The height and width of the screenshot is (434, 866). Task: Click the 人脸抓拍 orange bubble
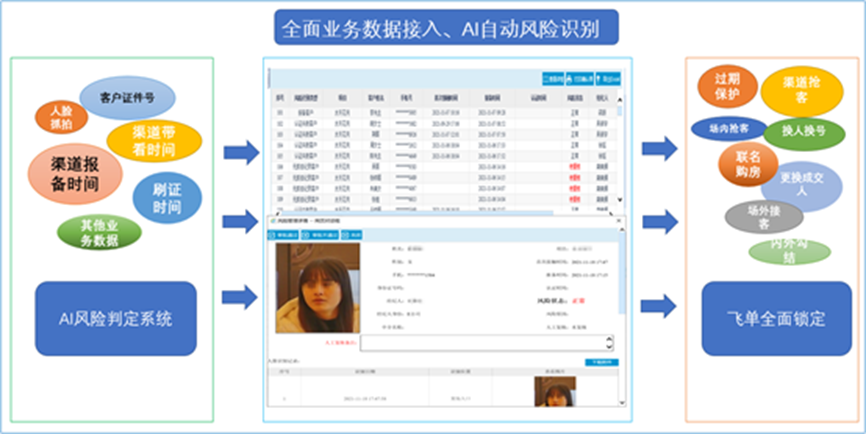55,116
